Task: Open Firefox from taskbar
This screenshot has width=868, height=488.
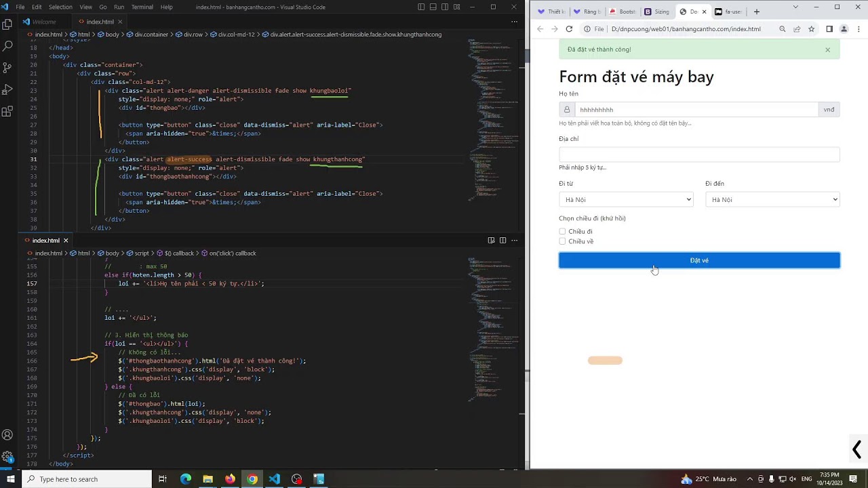Action: click(230, 479)
